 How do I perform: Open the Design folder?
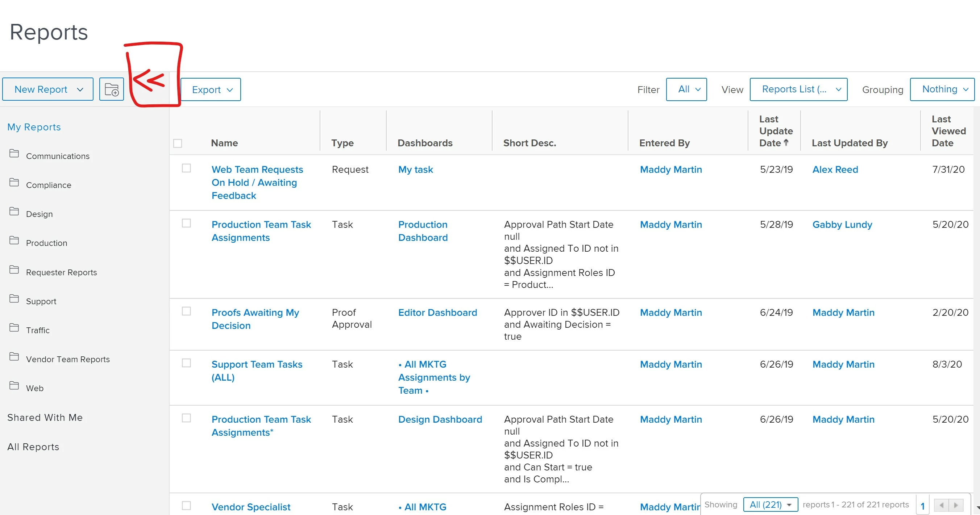click(x=39, y=214)
